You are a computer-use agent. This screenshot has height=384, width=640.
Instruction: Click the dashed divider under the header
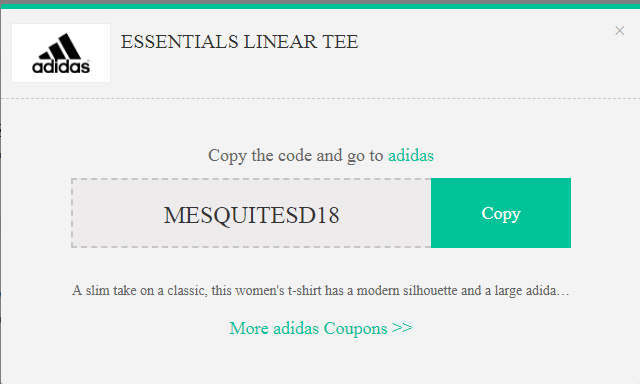pos(320,98)
